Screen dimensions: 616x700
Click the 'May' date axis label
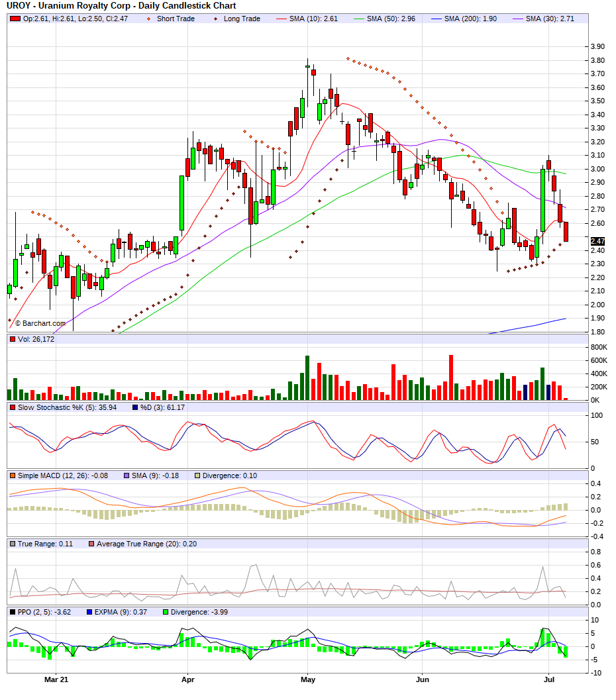point(308,680)
